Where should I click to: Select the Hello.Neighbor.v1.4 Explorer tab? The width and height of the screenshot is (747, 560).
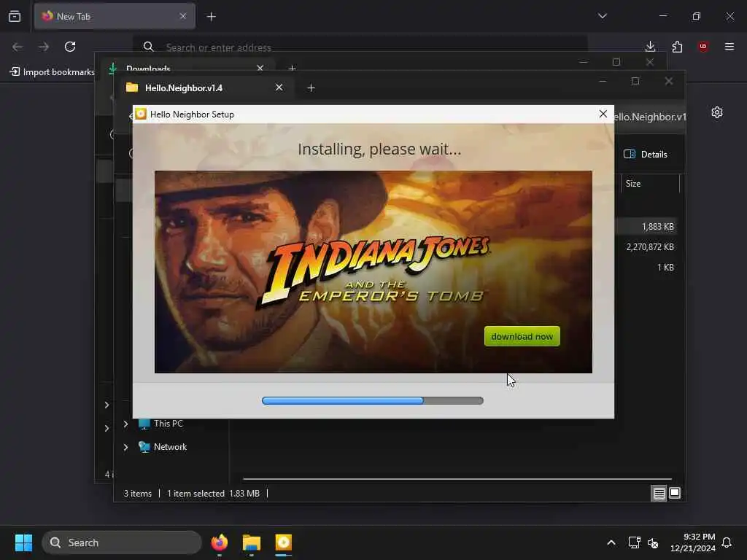click(204, 87)
